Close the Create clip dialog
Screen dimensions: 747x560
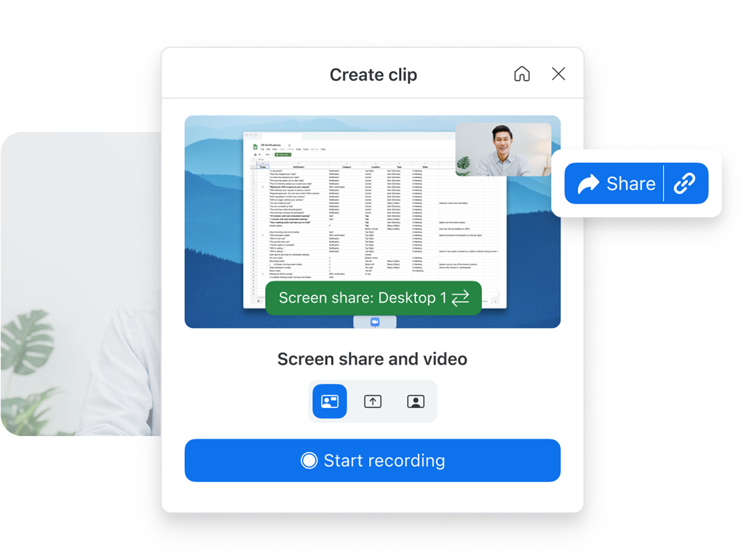pyautogui.click(x=558, y=74)
